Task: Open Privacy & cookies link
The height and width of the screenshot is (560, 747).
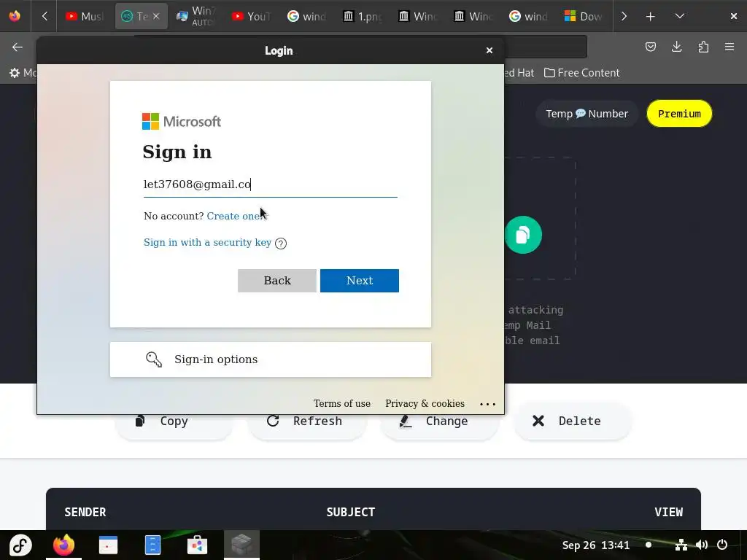Action: tap(425, 403)
